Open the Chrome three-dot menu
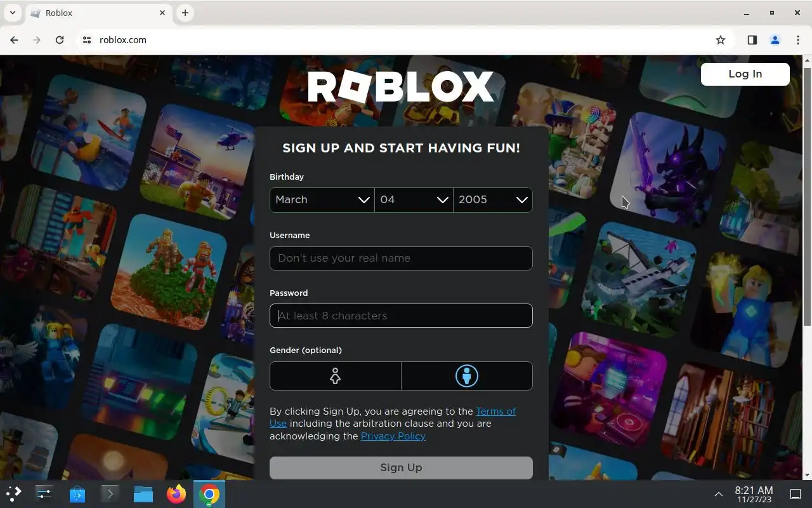Viewport: 812px width, 508px height. point(797,40)
